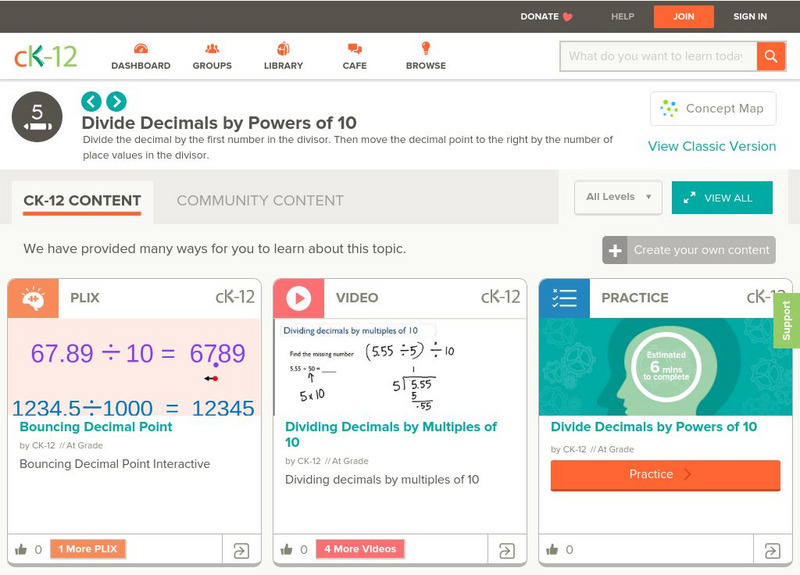Open the Help menu item
800x575 pixels.
tap(622, 16)
